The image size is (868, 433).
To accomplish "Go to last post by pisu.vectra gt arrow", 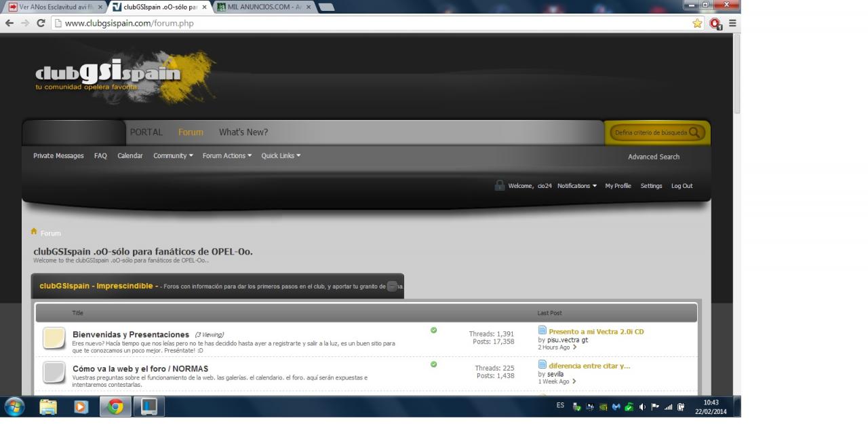I will point(574,347).
